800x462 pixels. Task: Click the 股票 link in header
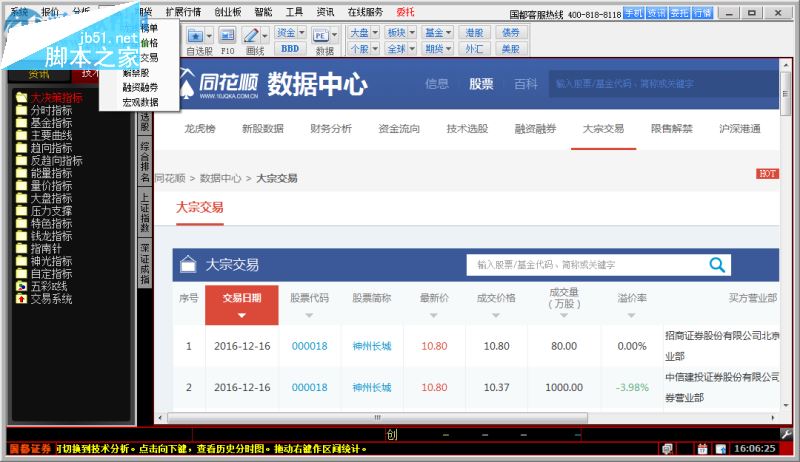[x=481, y=84]
